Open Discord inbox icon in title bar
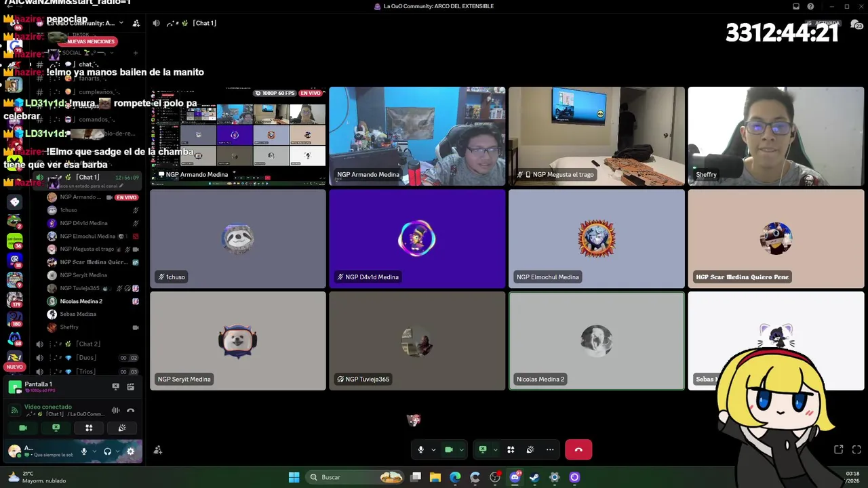 (x=796, y=6)
